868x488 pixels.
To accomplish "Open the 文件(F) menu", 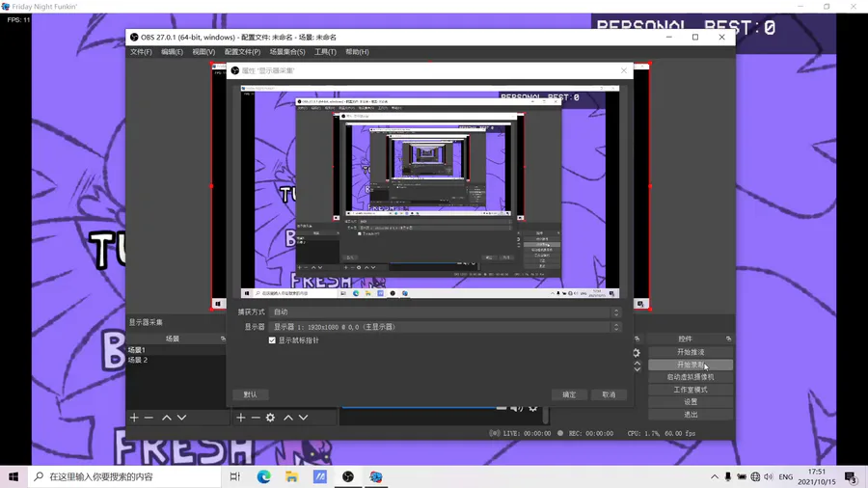I will pos(141,52).
